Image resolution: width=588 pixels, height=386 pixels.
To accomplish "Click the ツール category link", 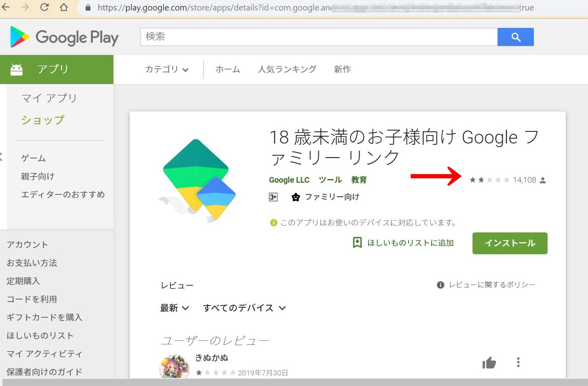I will pyautogui.click(x=330, y=180).
